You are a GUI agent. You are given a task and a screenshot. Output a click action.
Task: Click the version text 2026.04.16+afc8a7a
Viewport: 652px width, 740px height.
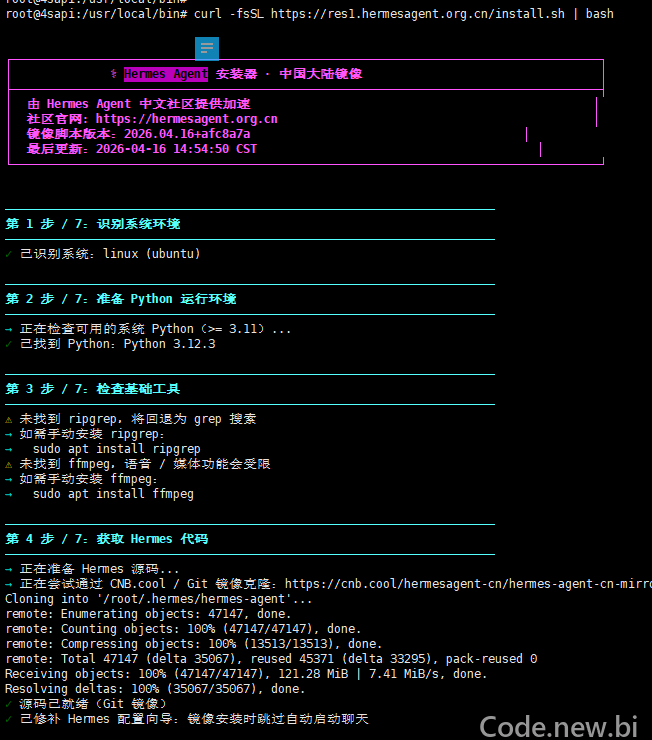187,134
